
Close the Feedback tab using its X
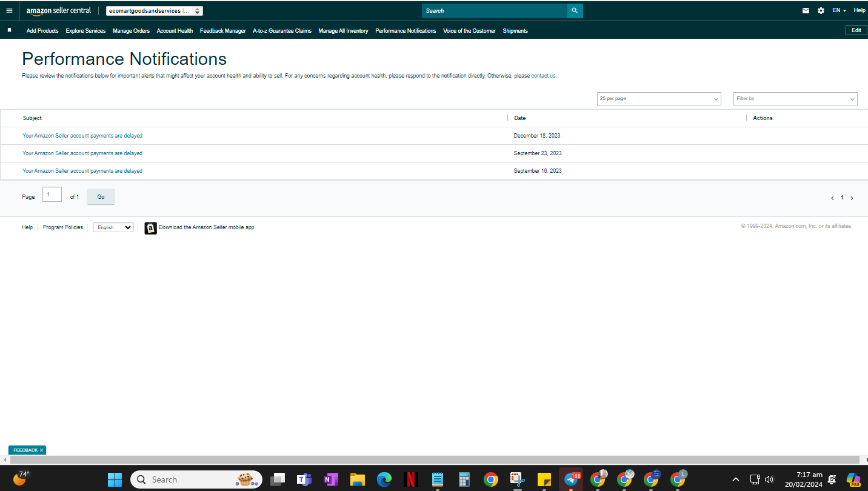pos(41,450)
